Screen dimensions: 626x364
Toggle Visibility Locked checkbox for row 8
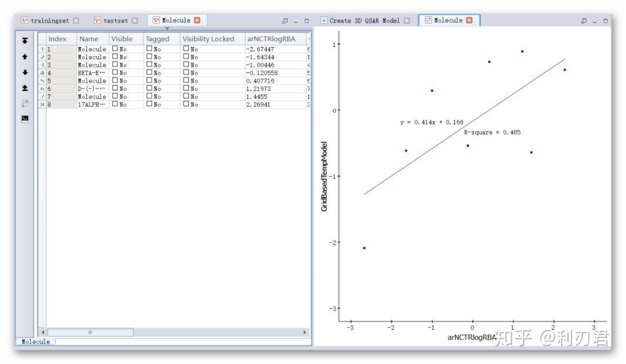186,104
